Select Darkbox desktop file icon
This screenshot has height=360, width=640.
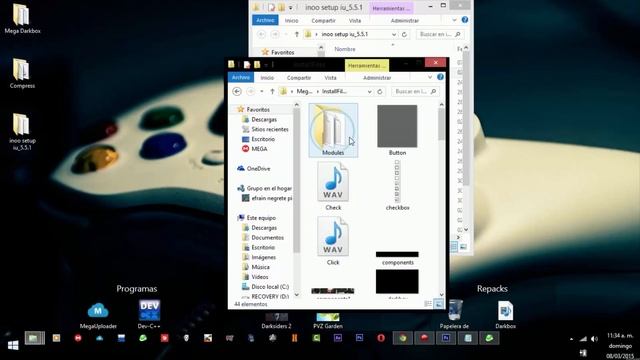click(505, 315)
